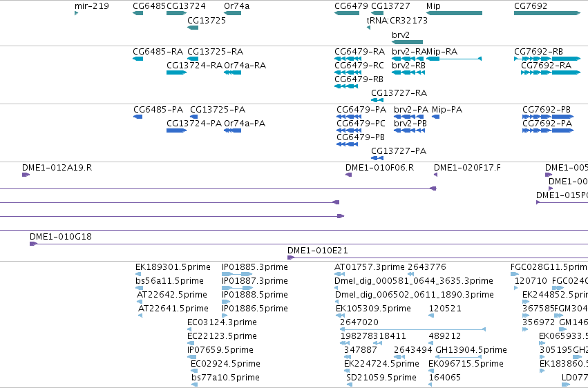Click the SD21059.5prime EST label
This screenshot has height=388, width=588.
(x=381, y=377)
